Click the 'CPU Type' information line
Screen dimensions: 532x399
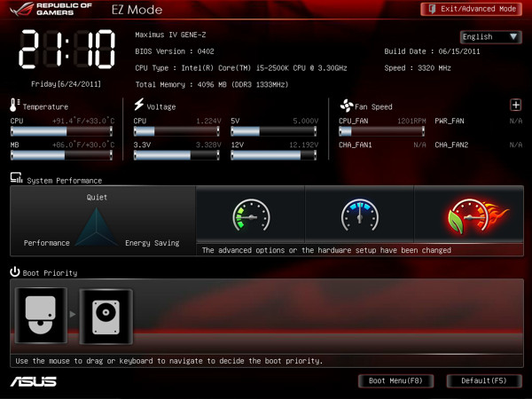[241, 68]
